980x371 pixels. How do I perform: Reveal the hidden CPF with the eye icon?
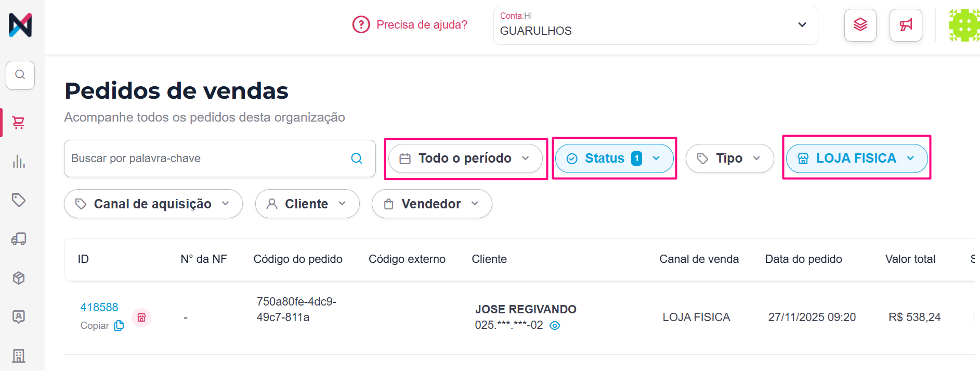pyautogui.click(x=555, y=326)
